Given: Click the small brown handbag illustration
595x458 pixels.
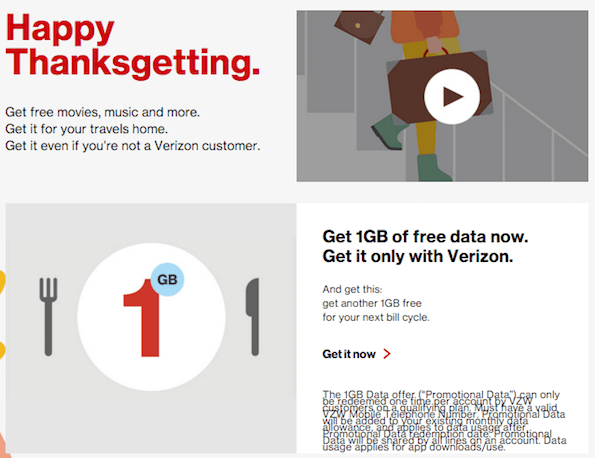Looking at the screenshot, I should pyautogui.click(x=358, y=26).
